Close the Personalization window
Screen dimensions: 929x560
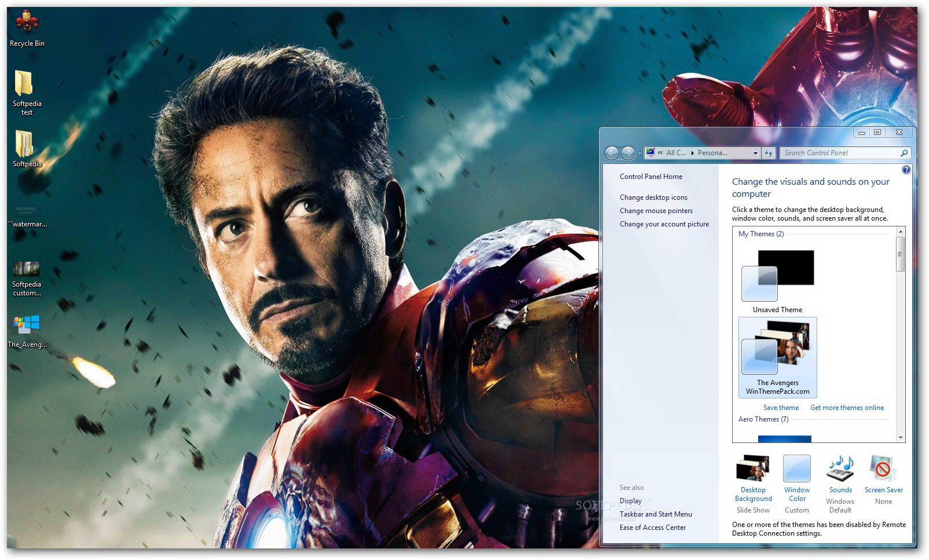click(x=899, y=133)
